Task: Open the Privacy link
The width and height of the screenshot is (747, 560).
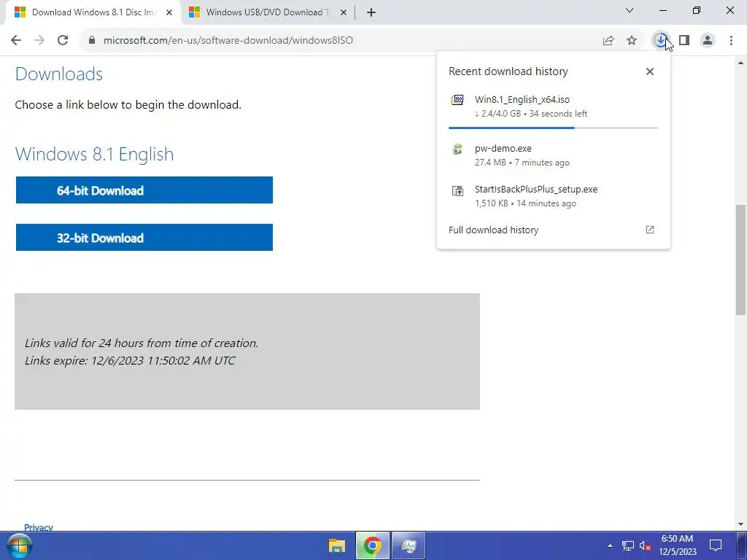Action: pyautogui.click(x=39, y=527)
